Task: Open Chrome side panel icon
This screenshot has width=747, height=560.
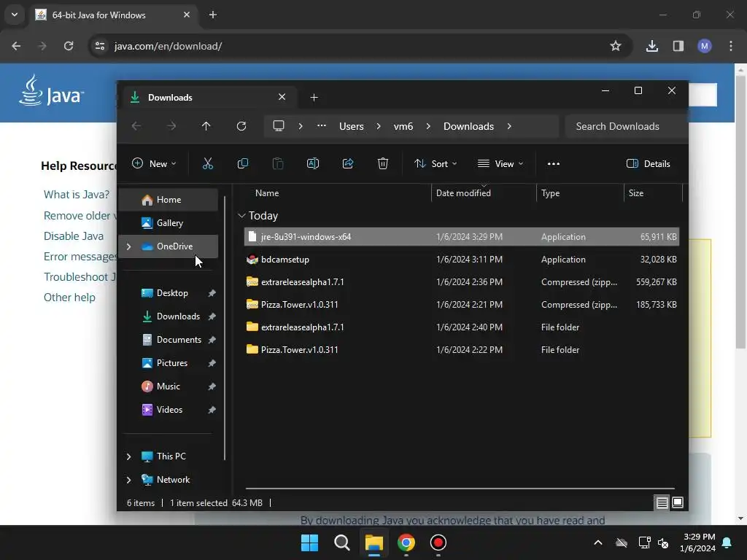Action: pos(678,46)
